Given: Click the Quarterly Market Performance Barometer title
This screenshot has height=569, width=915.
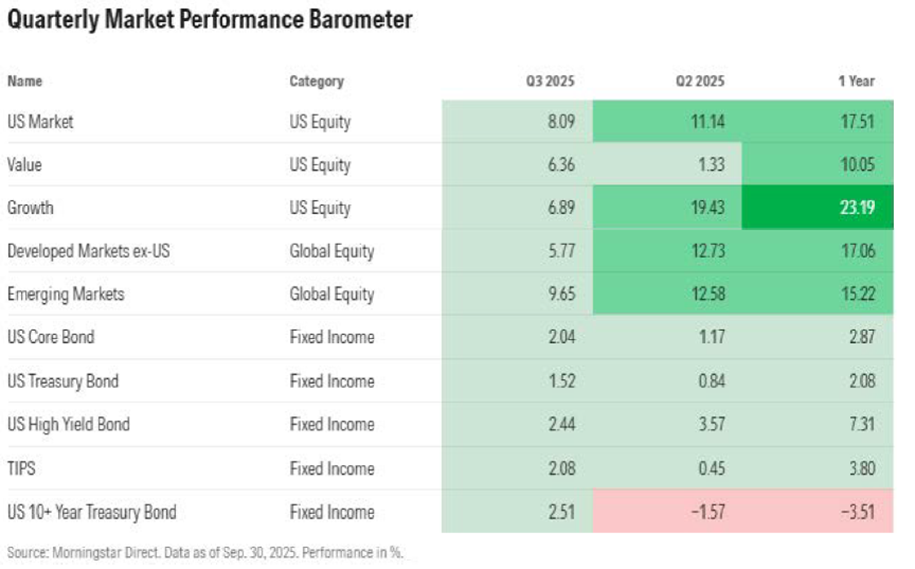Looking at the screenshot, I should (x=209, y=20).
